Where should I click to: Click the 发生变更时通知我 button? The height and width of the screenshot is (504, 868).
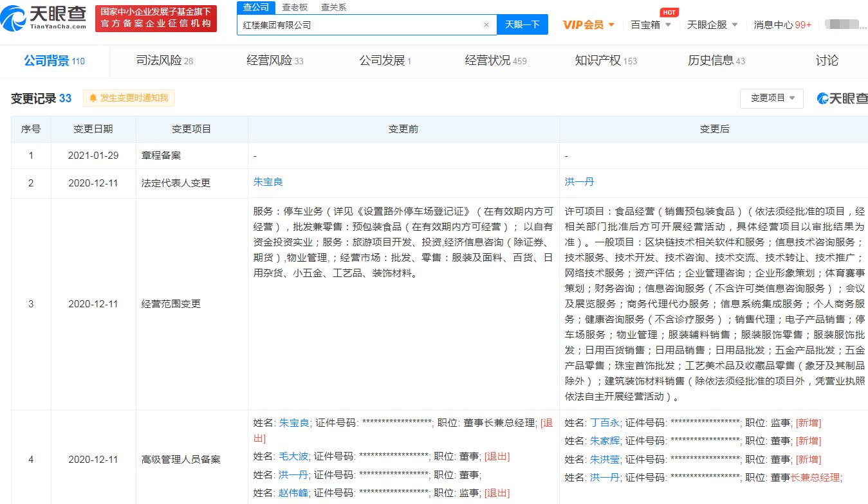click(129, 98)
